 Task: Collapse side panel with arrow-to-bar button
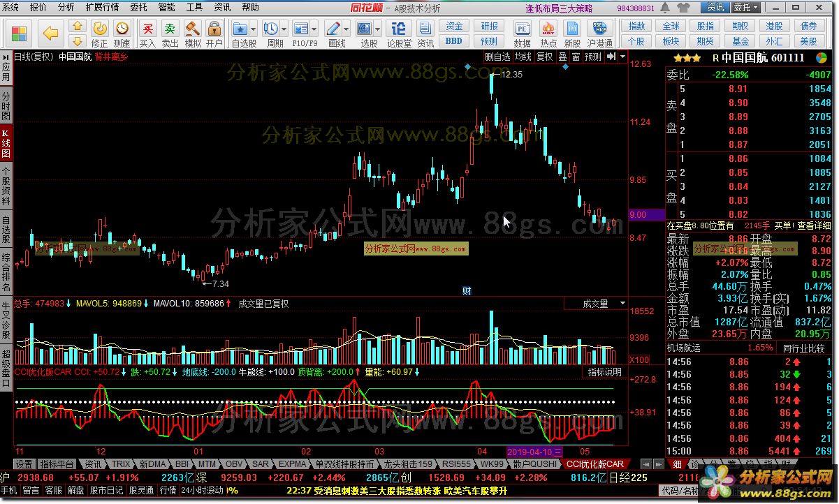(x=610, y=57)
